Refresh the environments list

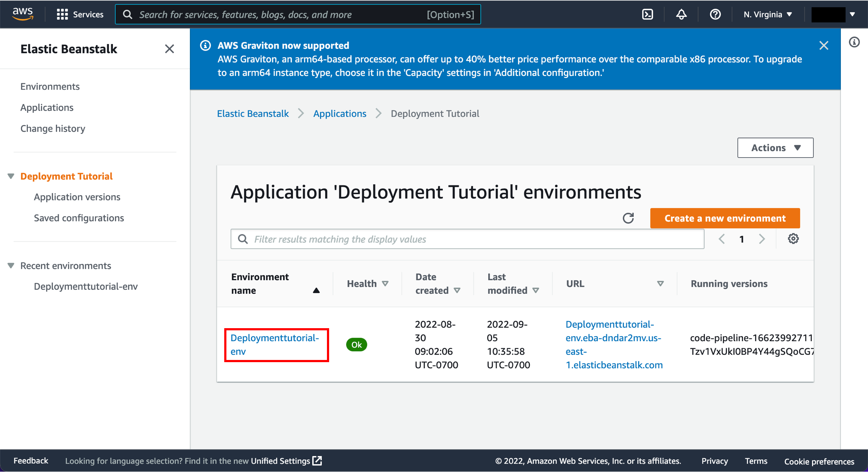click(628, 218)
